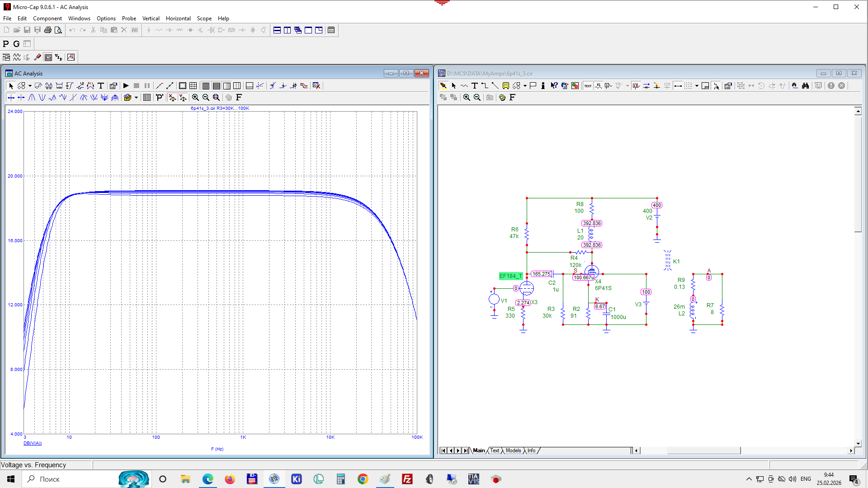Open the Probe menu
Screen dimensions: 868x488
(x=129, y=19)
